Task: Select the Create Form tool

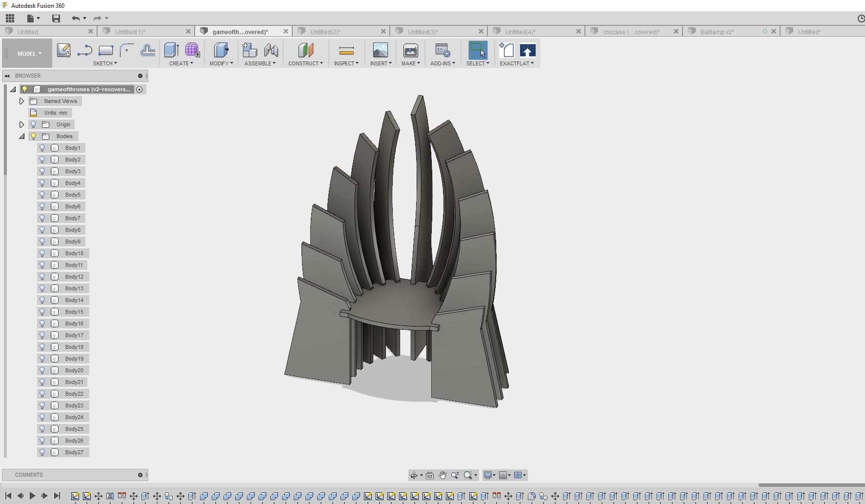Action: (x=192, y=50)
